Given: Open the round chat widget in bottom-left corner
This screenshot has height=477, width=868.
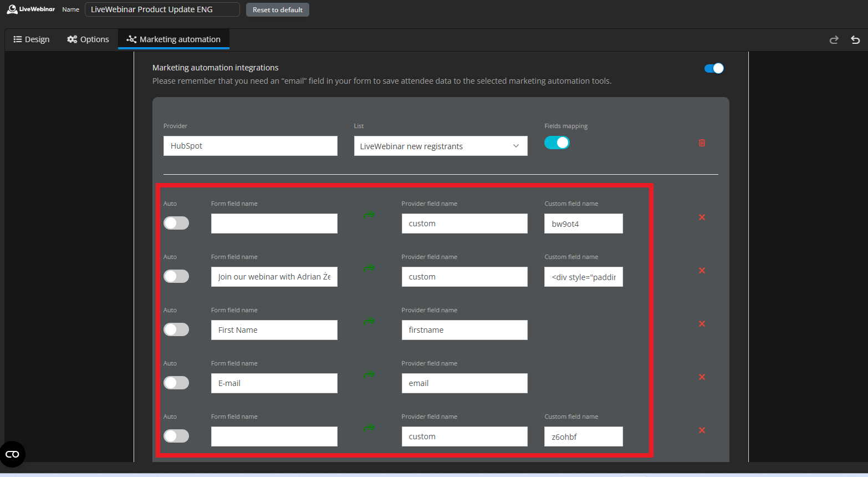Looking at the screenshot, I should [12, 454].
